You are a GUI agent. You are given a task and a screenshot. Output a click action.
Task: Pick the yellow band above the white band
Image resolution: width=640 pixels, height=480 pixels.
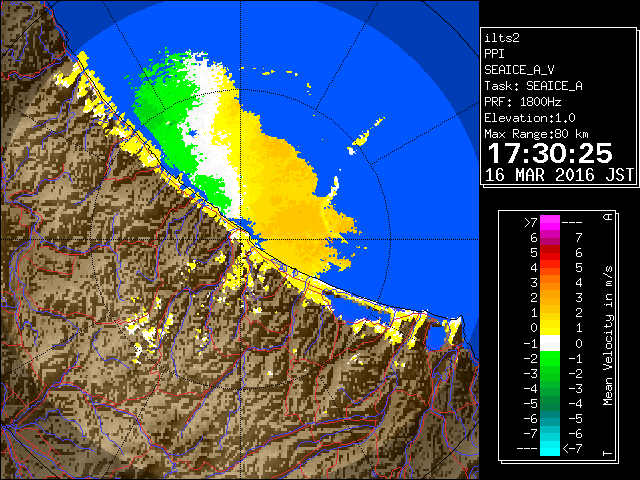pyautogui.click(x=550, y=328)
